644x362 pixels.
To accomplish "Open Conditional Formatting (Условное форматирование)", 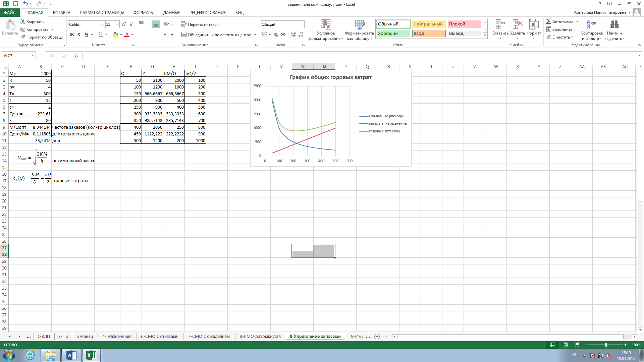I will 326,30.
